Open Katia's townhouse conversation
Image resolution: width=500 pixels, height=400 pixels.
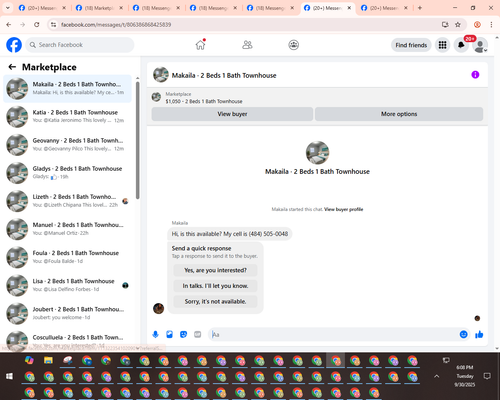coord(67,117)
